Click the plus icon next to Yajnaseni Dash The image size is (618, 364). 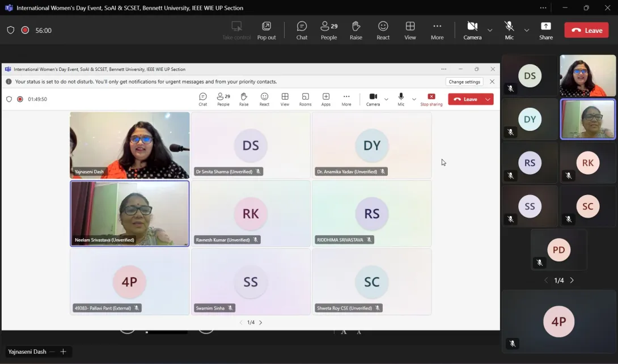click(63, 352)
